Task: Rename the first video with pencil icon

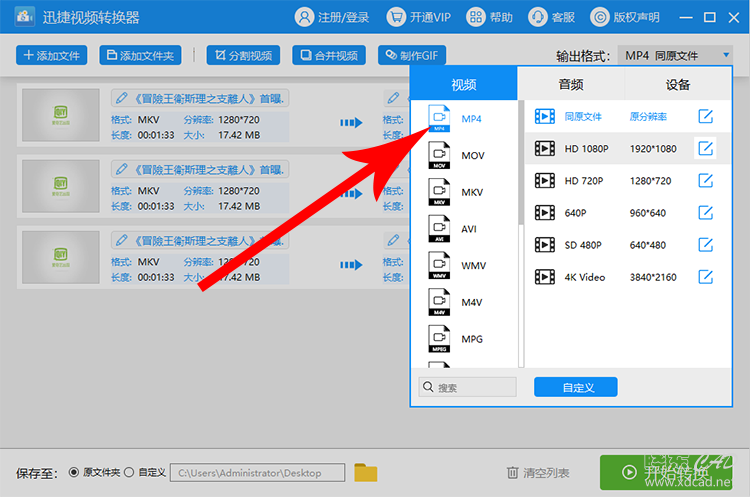Action: [x=121, y=98]
